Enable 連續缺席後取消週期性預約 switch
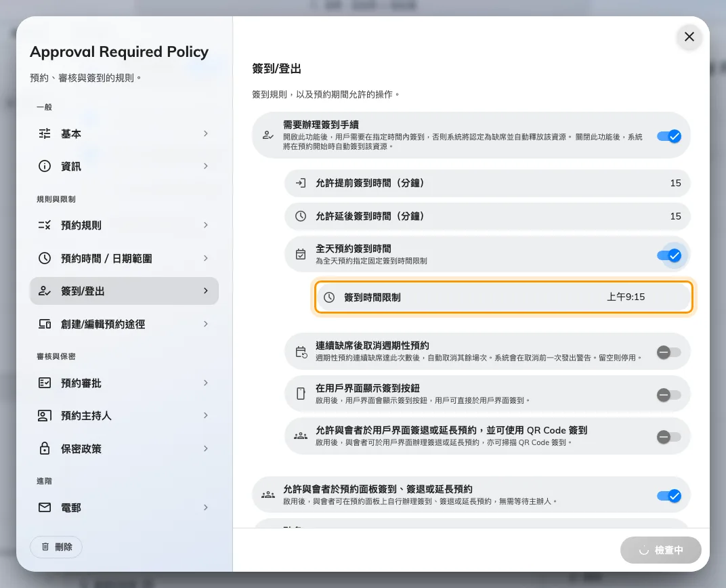Screen dimensions: 726x588 pyautogui.click(x=668, y=352)
